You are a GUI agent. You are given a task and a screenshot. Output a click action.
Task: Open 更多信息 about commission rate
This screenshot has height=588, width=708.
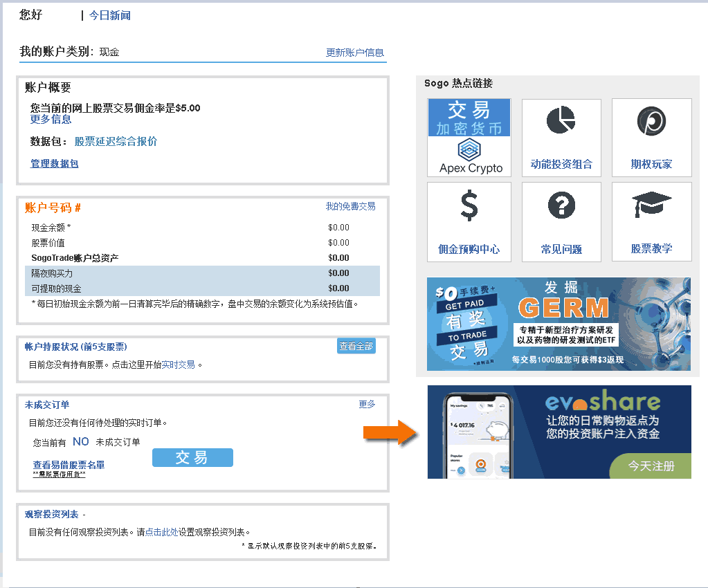51,119
